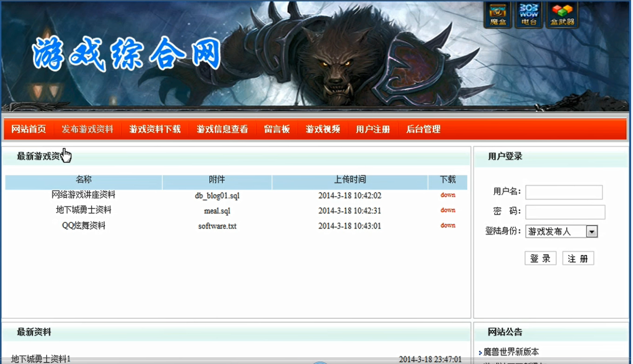
Task: Select 网络游戏讲座资料 table entry
Action: [x=84, y=195]
